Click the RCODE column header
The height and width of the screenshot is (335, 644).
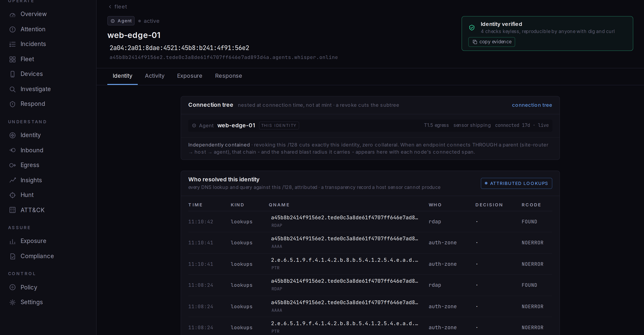[x=531, y=205]
